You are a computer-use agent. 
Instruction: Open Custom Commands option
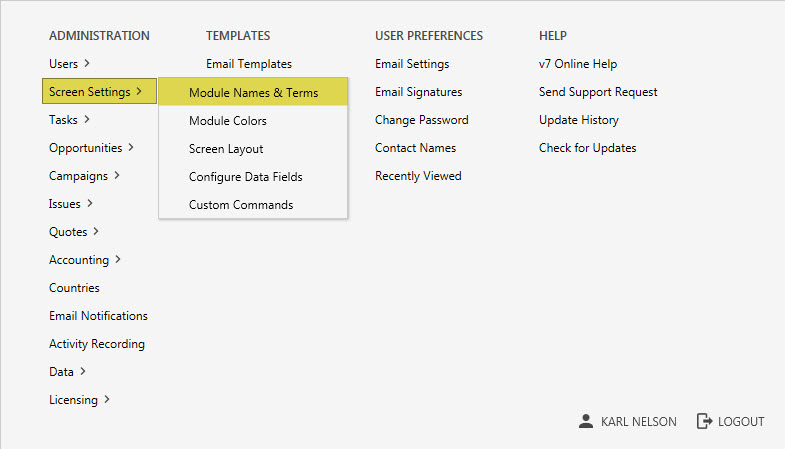pyautogui.click(x=241, y=205)
